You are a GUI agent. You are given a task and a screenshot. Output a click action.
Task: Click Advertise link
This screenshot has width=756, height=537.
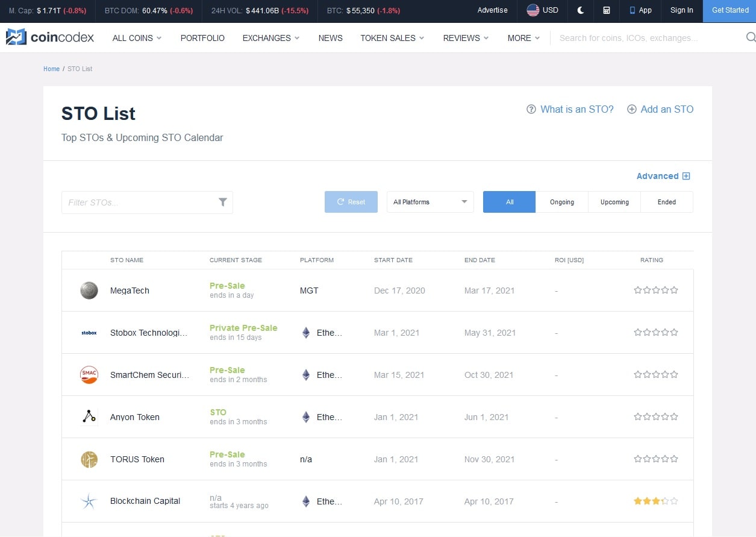click(x=492, y=10)
